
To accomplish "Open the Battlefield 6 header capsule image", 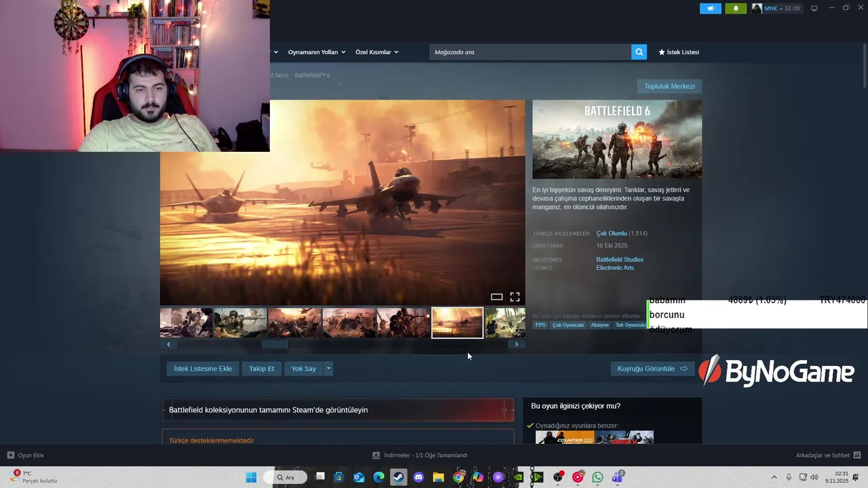I will (x=617, y=139).
